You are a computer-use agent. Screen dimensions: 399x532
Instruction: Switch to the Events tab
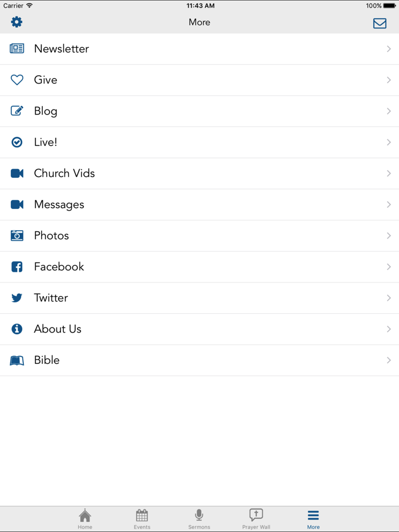(x=142, y=519)
